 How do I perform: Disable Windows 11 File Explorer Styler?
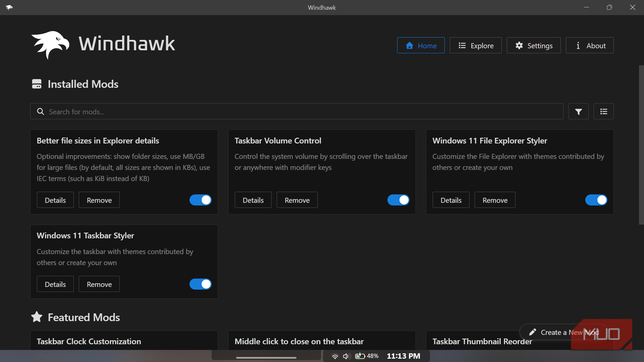[596, 200]
